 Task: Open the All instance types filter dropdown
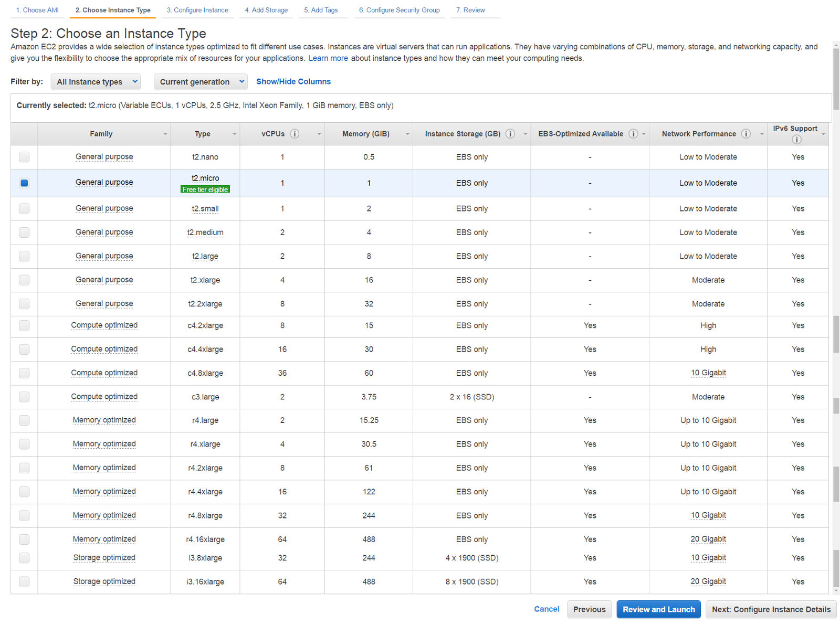point(96,82)
